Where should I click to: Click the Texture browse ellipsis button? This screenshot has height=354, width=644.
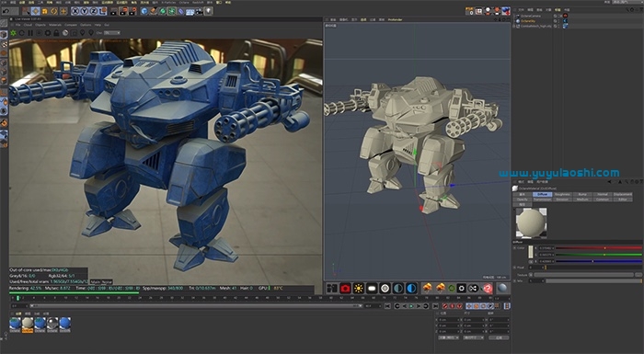(638, 275)
